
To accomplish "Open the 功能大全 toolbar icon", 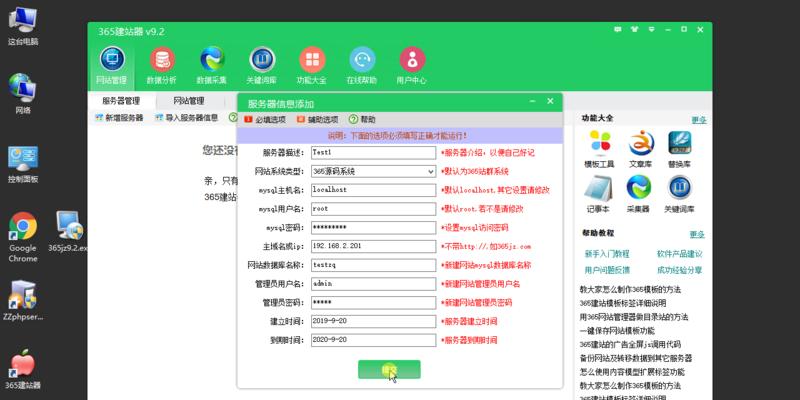I will click(312, 66).
